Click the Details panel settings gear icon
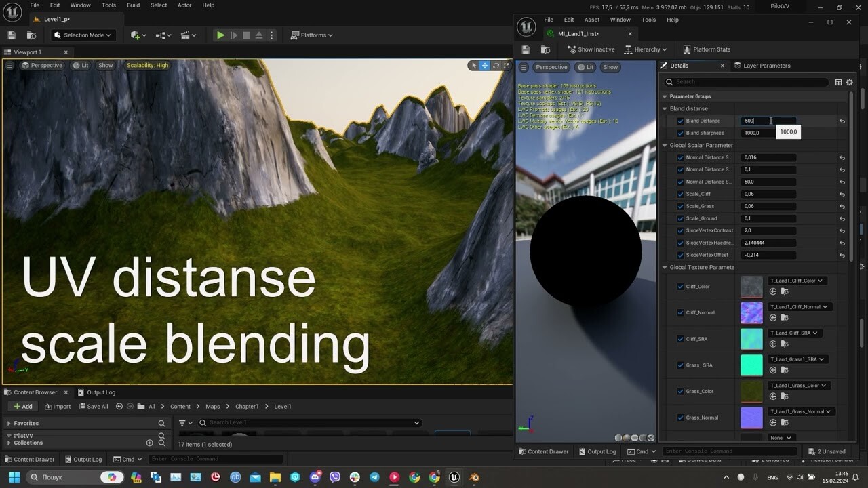Screen dimensions: 868x488 pos(850,81)
